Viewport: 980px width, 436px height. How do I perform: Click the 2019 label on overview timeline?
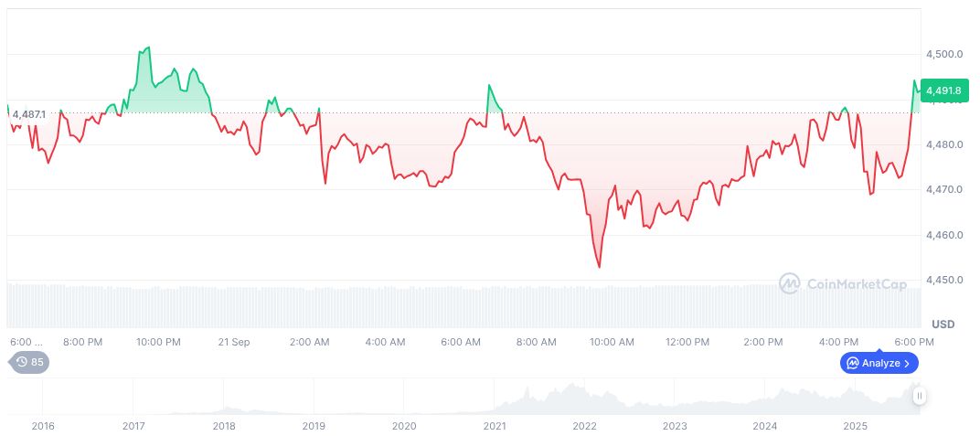(314, 426)
